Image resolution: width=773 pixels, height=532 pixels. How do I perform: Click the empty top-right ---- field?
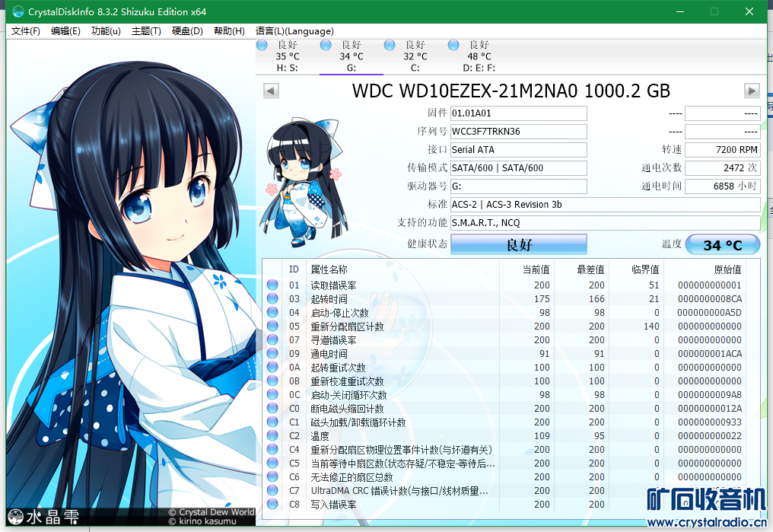point(723,113)
